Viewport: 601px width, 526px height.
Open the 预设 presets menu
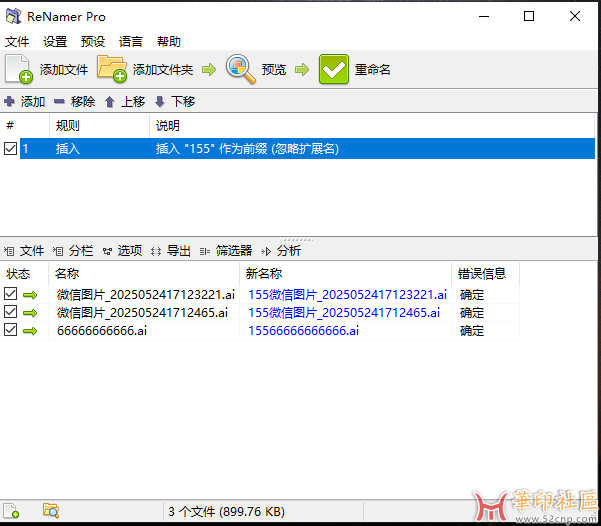[x=93, y=41]
